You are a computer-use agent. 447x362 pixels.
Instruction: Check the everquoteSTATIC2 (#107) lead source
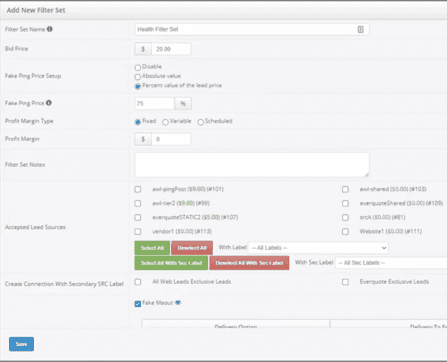[138, 217]
